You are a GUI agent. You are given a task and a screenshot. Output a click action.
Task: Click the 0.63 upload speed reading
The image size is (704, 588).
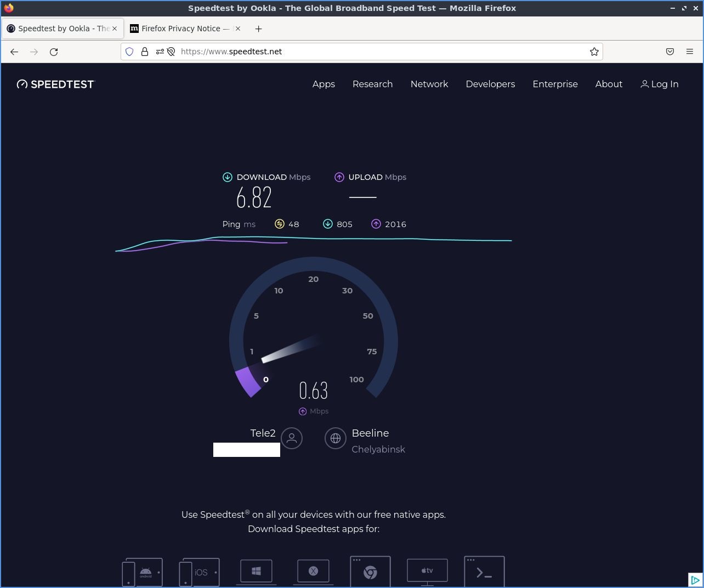pyautogui.click(x=314, y=391)
